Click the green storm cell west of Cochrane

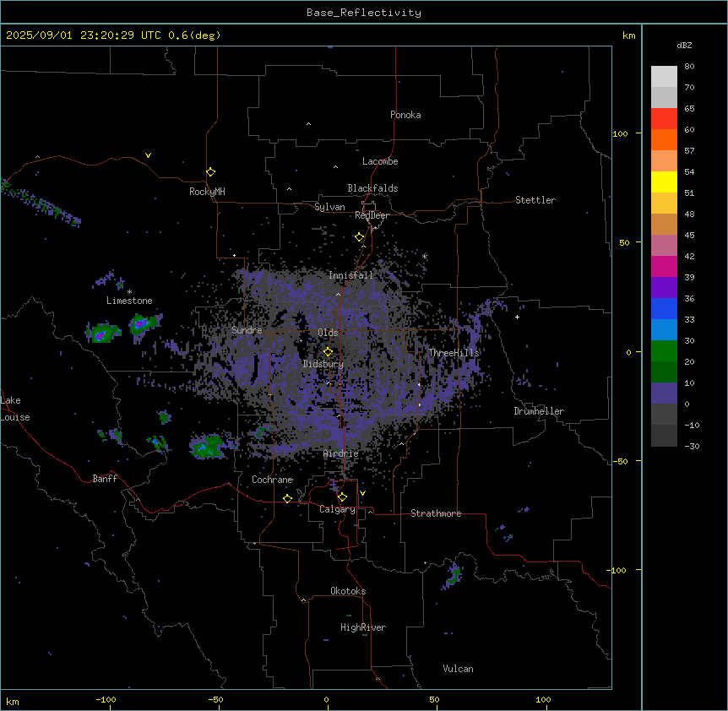click(x=209, y=447)
